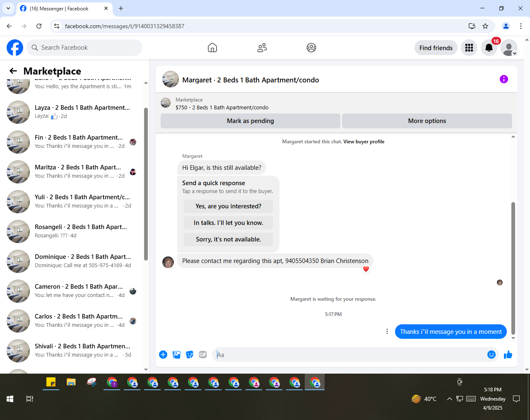Open the Snipping Tool from taskbar
This screenshot has height=420, width=530.
point(92,382)
